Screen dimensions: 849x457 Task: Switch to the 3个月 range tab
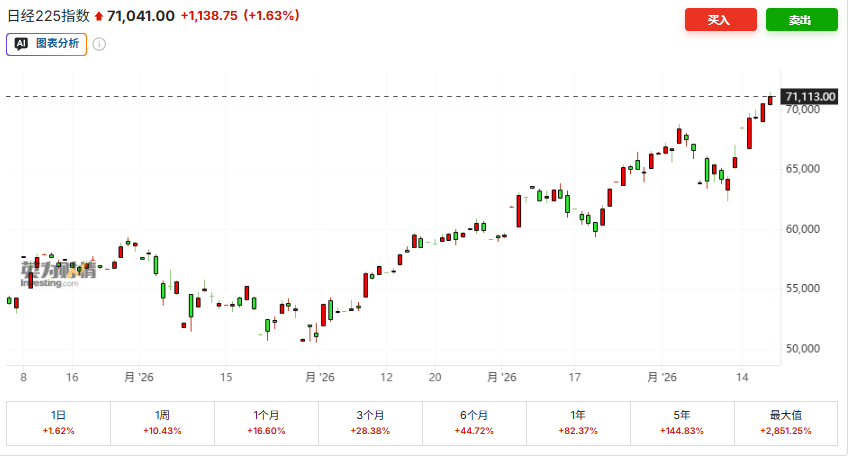(x=370, y=423)
